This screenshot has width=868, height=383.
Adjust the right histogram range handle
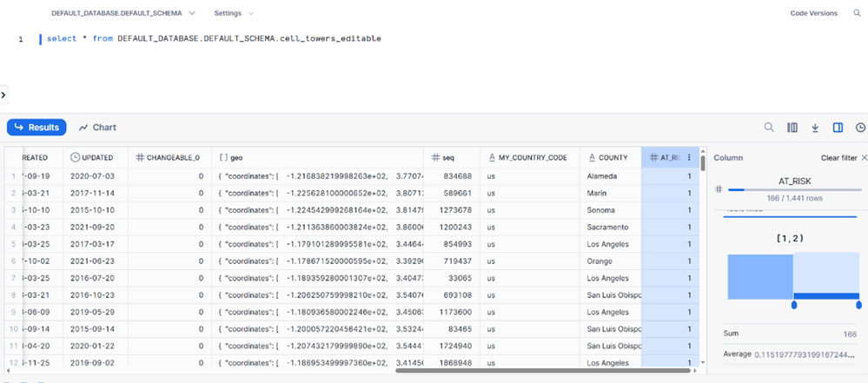[x=859, y=305]
